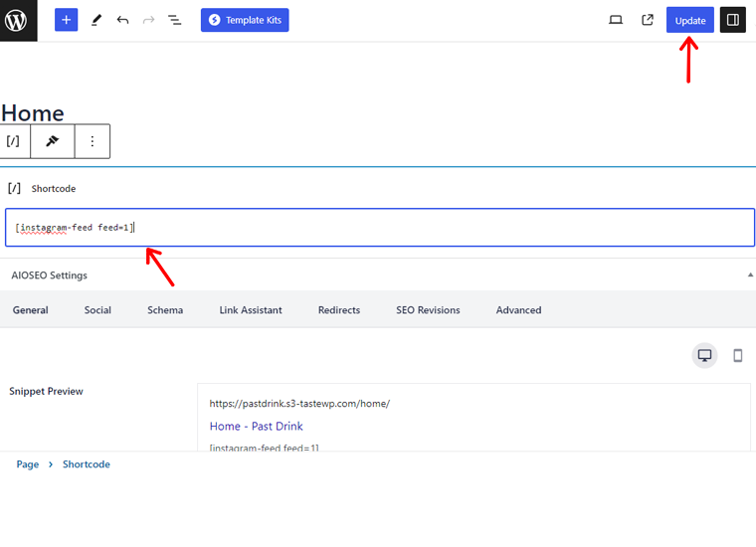
Task: Switch snippet preview to mobile view
Action: click(737, 356)
